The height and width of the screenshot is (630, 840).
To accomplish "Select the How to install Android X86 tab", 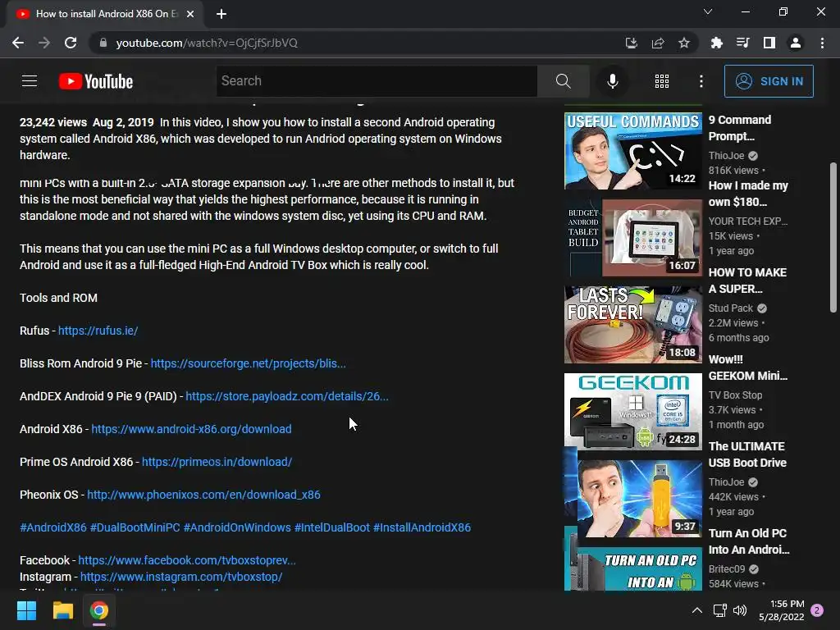I will point(104,14).
